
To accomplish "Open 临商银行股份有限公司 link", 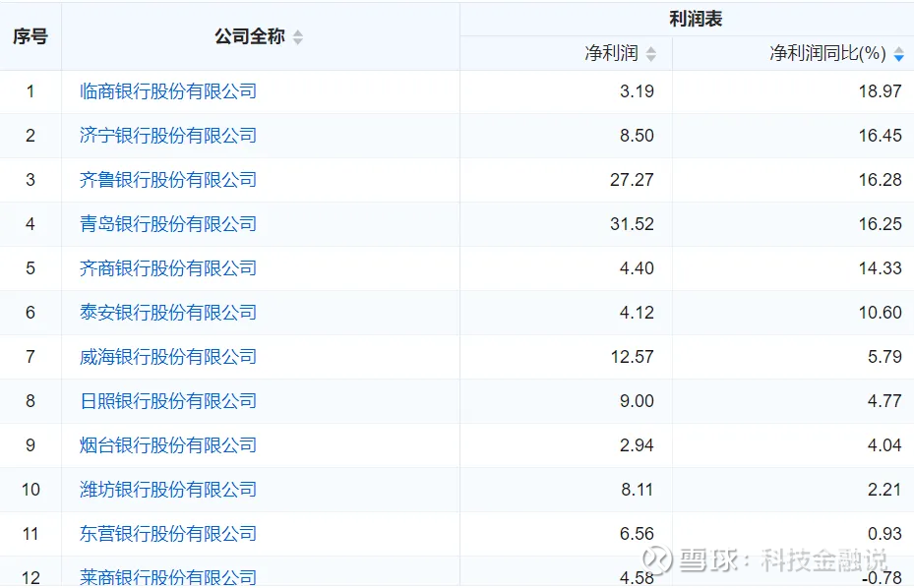I will coord(168,91).
